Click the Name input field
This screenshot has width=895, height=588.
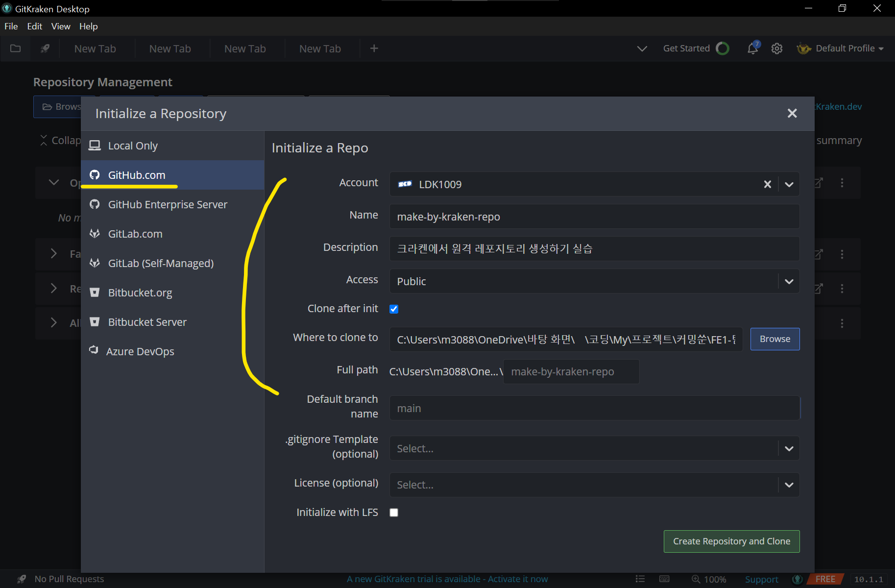tap(594, 217)
